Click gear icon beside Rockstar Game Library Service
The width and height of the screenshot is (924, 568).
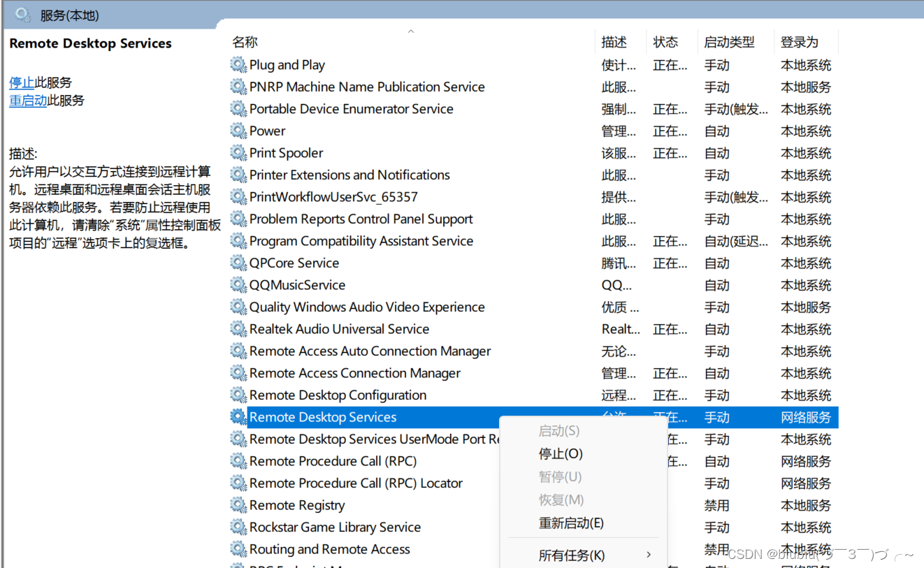(238, 527)
